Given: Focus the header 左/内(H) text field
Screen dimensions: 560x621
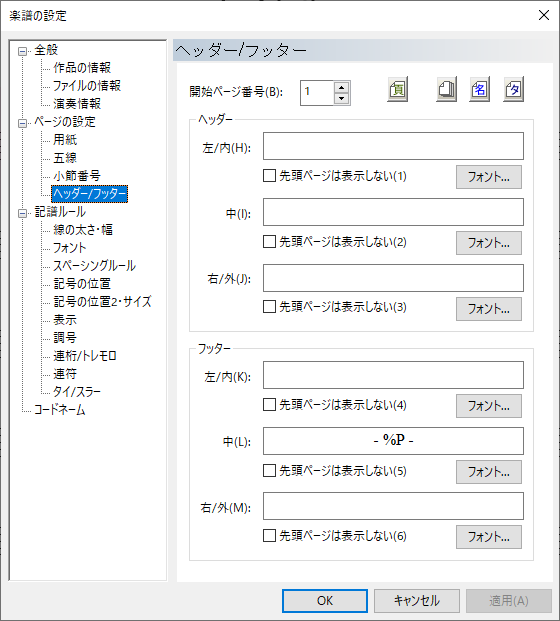Looking at the screenshot, I should click(393, 146).
